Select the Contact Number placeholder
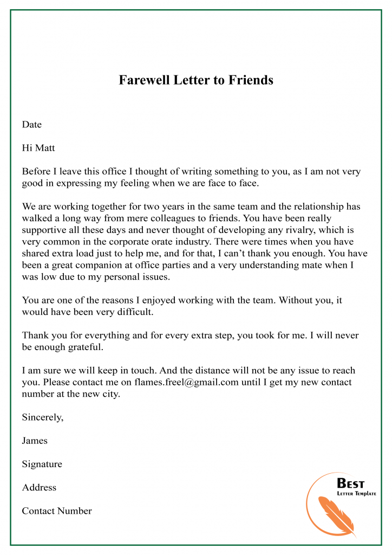The image size is (392, 555). (57, 511)
